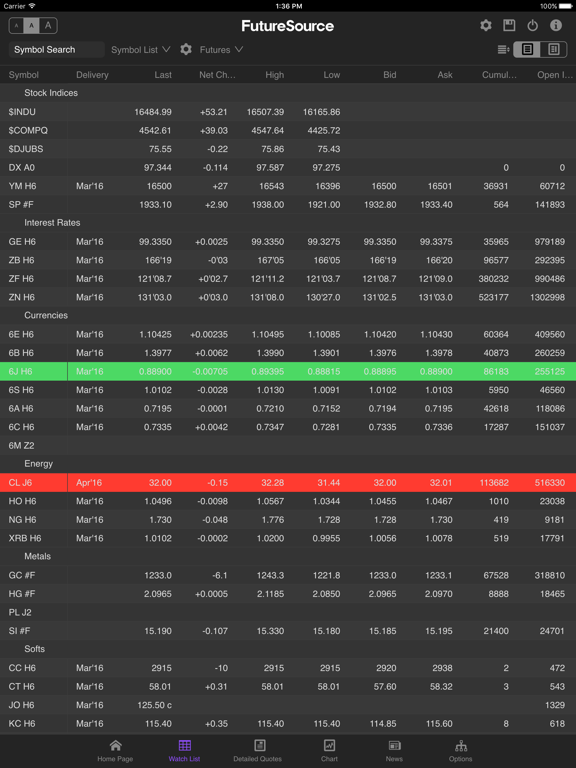The image size is (576, 768).
Task: Select the SI #F symbol
Action: pos(19,631)
